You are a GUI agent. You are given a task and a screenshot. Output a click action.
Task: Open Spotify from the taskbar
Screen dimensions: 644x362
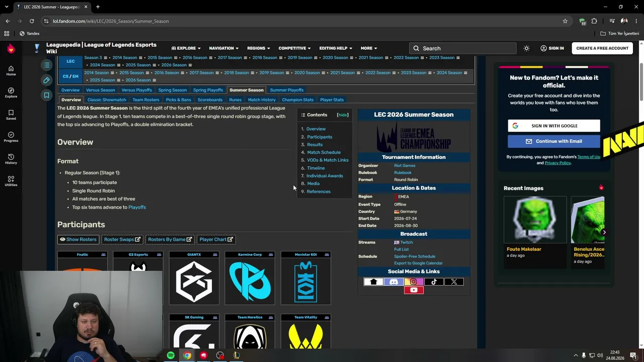pyautogui.click(x=171, y=355)
